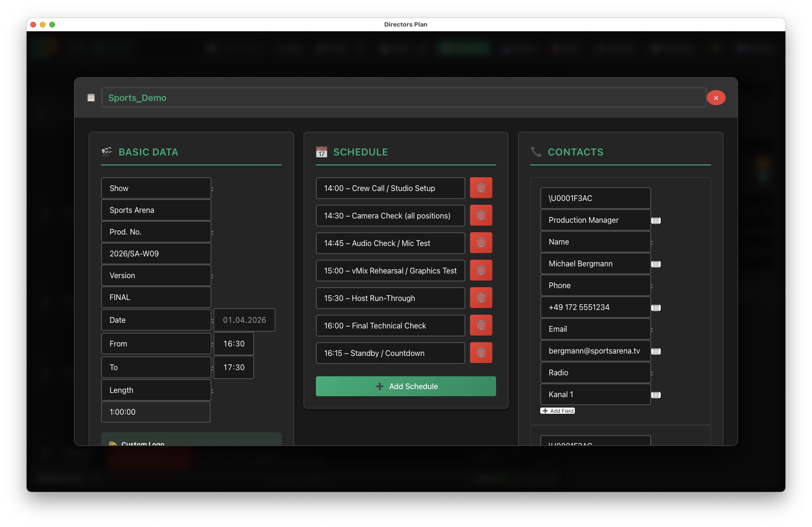Edit the 16:15 – Standby / Countdown field

(390, 353)
